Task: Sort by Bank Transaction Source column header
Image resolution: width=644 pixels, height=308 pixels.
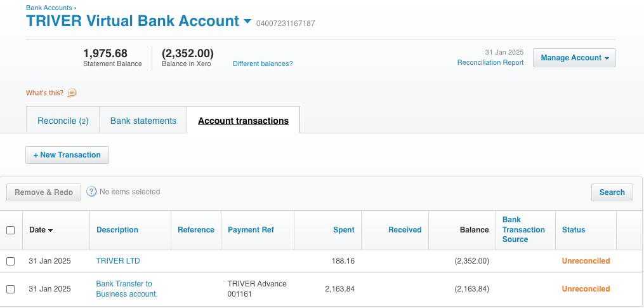Action: pyautogui.click(x=523, y=229)
